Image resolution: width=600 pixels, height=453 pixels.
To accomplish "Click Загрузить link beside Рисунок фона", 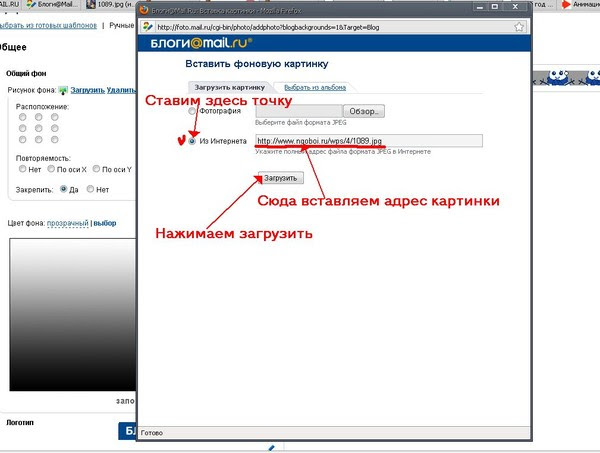I will [x=88, y=90].
